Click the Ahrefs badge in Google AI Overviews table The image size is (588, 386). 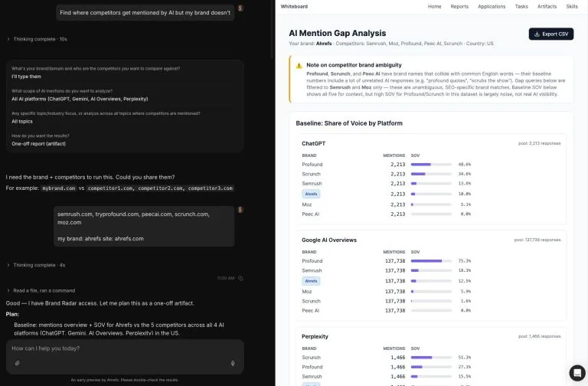coord(311,281)
